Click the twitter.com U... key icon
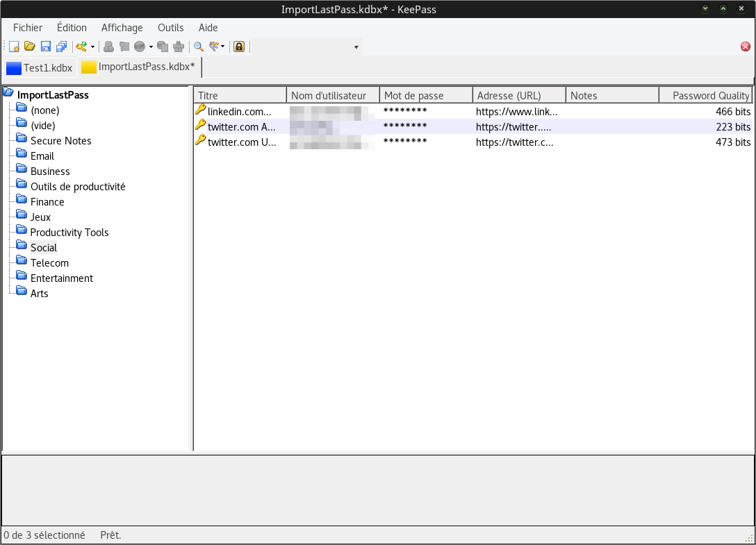 (x=201, y=141)
